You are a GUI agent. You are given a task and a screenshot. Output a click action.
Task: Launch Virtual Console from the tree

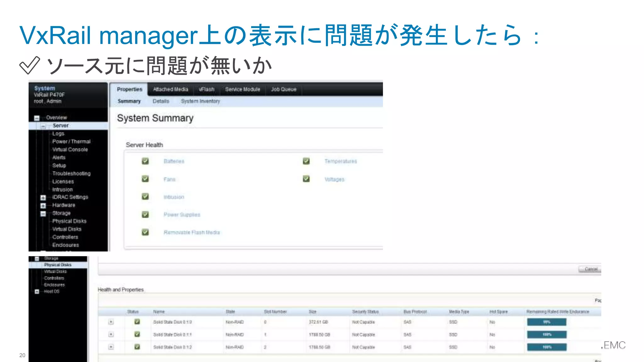(x=70, y=150)
